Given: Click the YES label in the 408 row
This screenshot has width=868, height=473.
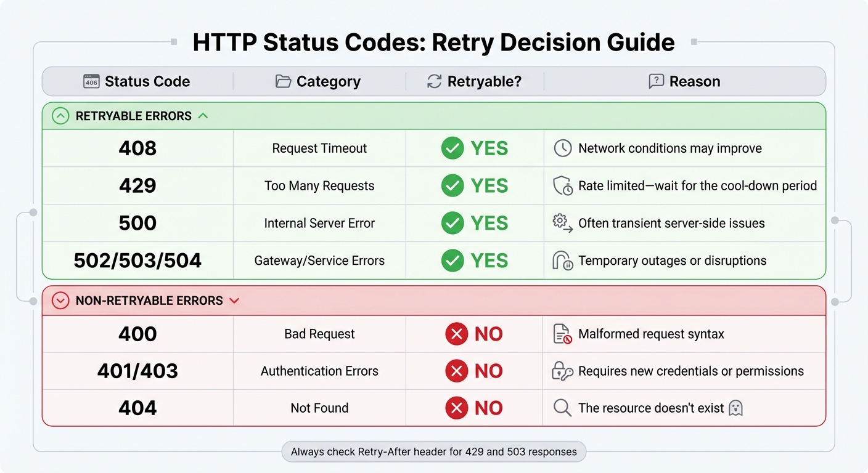Looking at the screenshot, I should pyautogui.click(x=489, y=148).
